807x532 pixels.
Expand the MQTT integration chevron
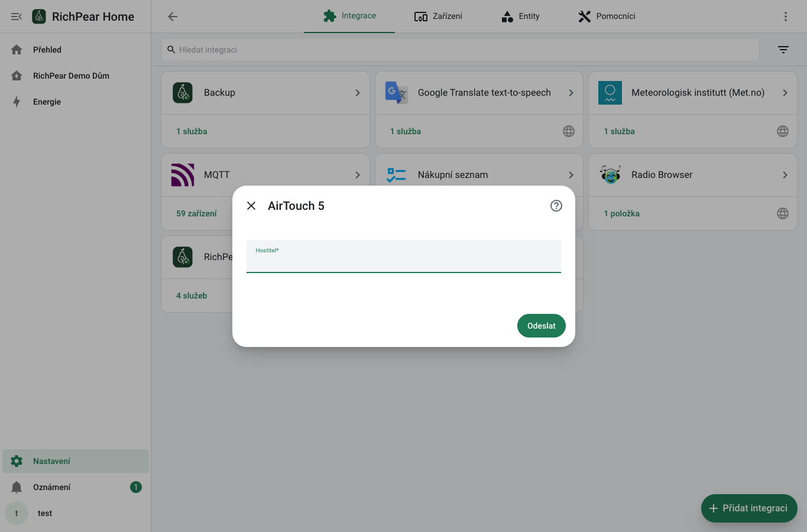[x=358, y=175]
